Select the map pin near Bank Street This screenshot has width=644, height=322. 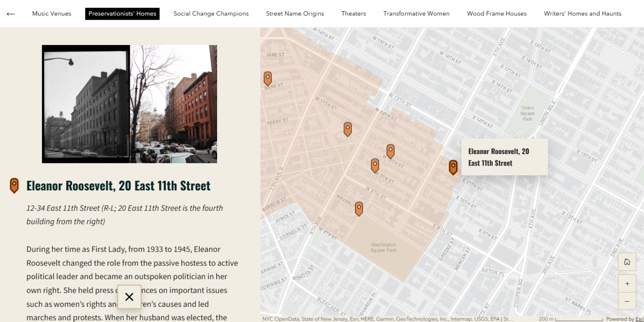tap(268, 79)
